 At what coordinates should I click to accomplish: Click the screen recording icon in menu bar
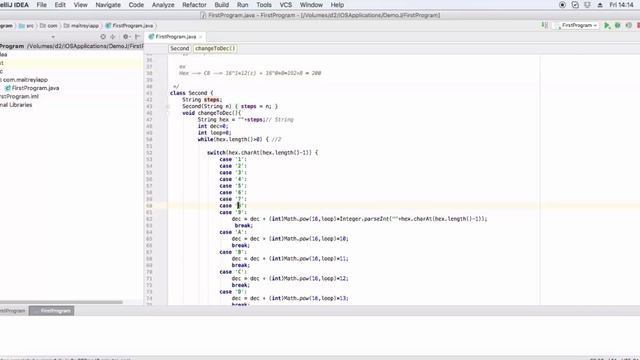click(562, 5)
